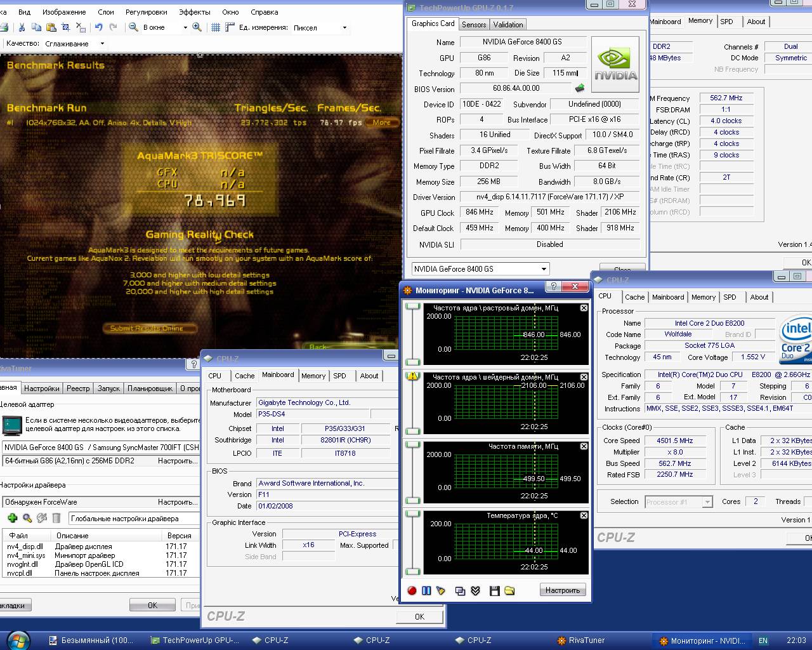Click the trash can delete icon in RivaTuner
This screenshot has width=812, height=650.
56,518
